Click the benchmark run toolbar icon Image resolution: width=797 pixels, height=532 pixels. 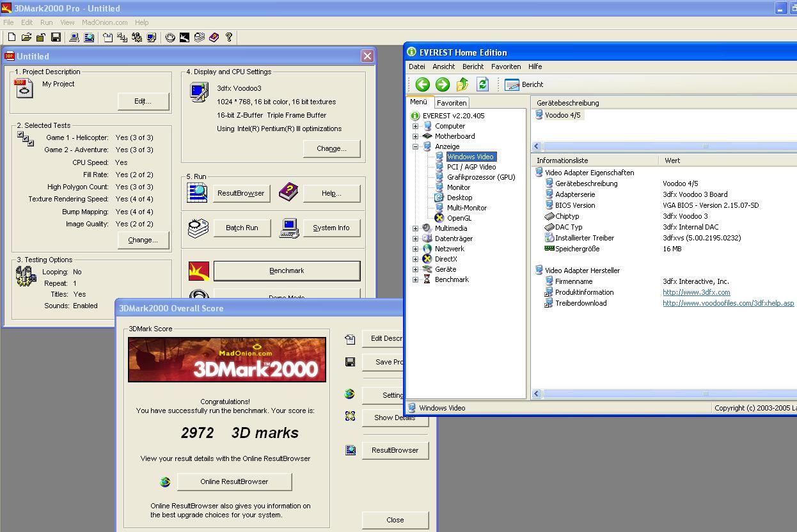click(185, 38)
